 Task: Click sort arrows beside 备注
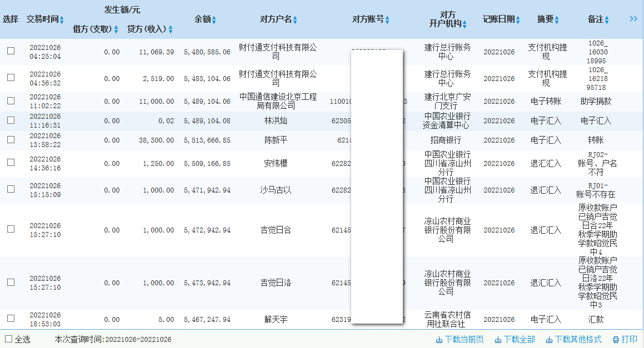click(607, 19)
